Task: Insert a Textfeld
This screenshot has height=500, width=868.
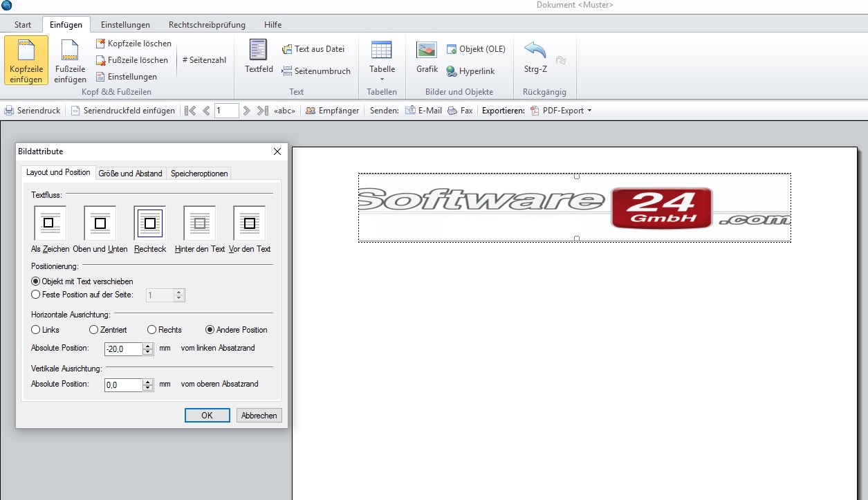Action: [x=259, y=57]
